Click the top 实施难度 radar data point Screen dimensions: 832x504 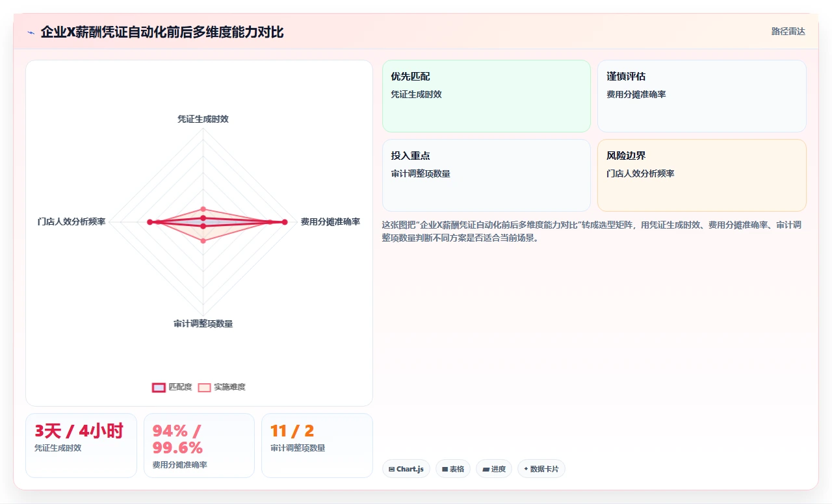pos(203,208)
